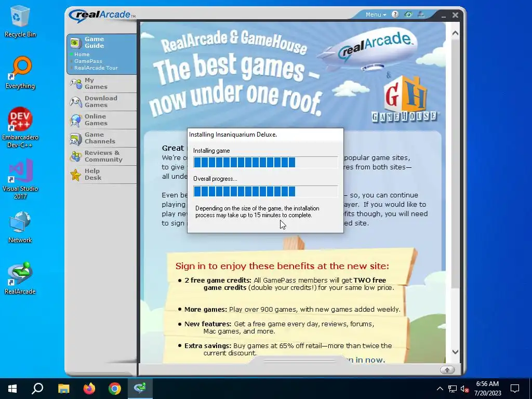This screenshot has width=532, height=399.
Task: Click the Online Games globe icon
Action: tap(76, 120)
